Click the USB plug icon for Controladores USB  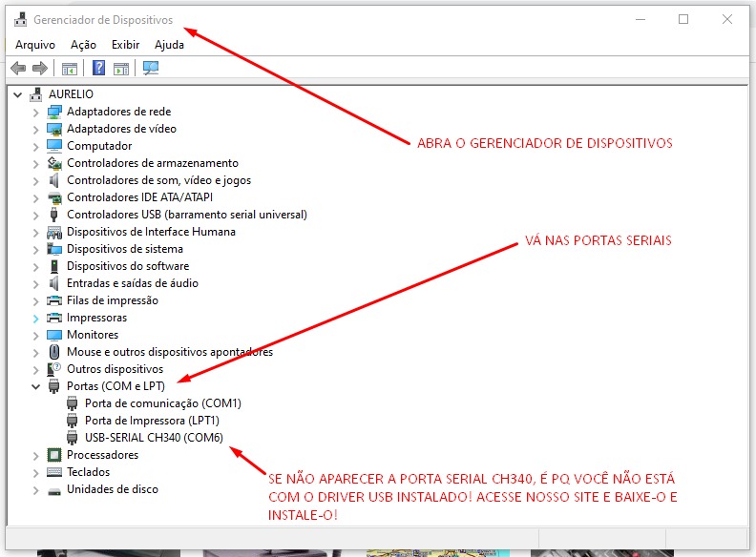(x=54, y=215)
